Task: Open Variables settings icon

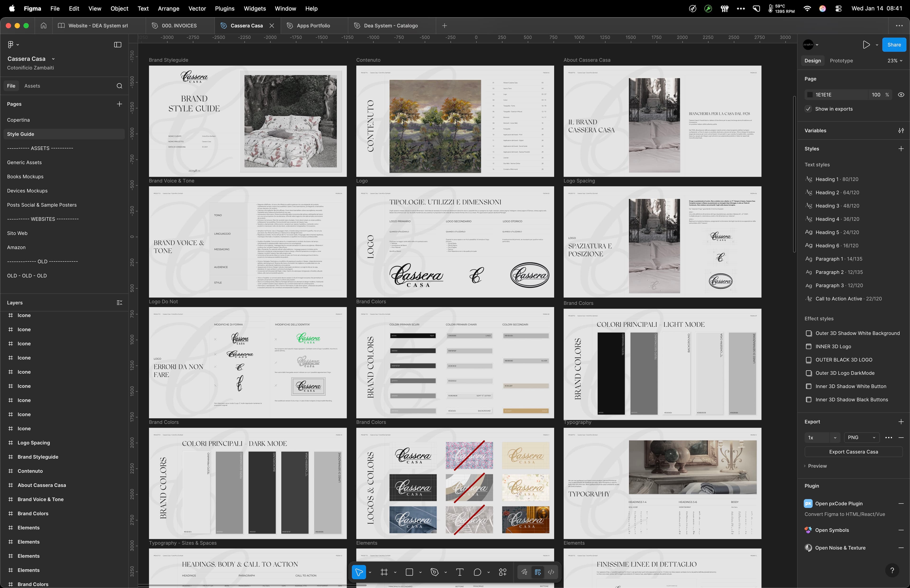Action: coord(901,131)
